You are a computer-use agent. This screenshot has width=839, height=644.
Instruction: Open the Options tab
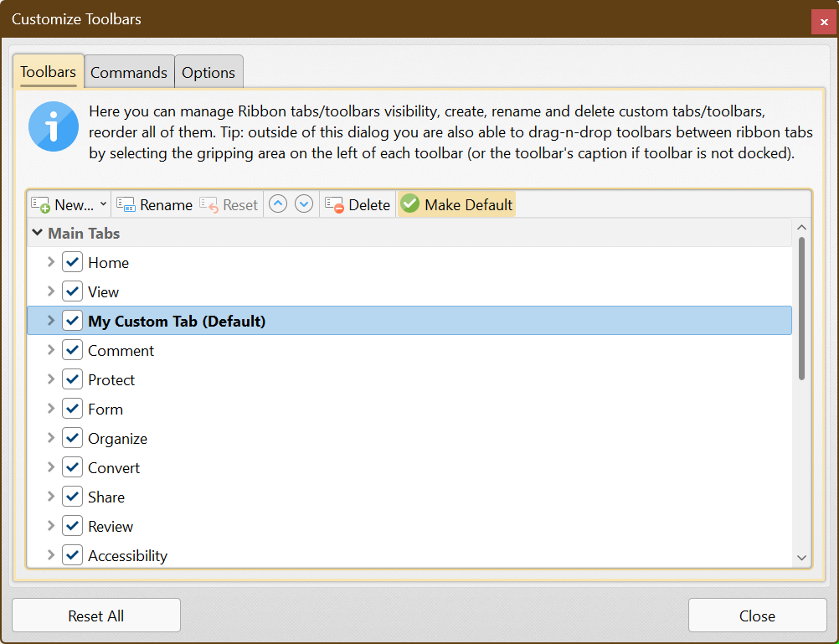[208, 73]
